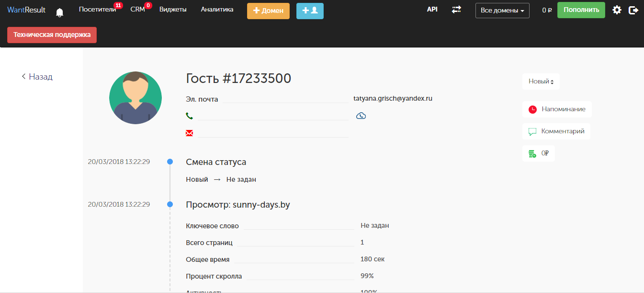Click the Всего страниц value 1
The width and height of the screenshot is (644, 293).
(362, 242)
